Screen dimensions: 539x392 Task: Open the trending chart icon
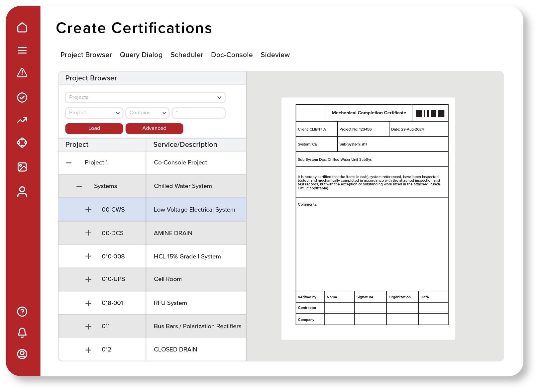tap(22, 120)
